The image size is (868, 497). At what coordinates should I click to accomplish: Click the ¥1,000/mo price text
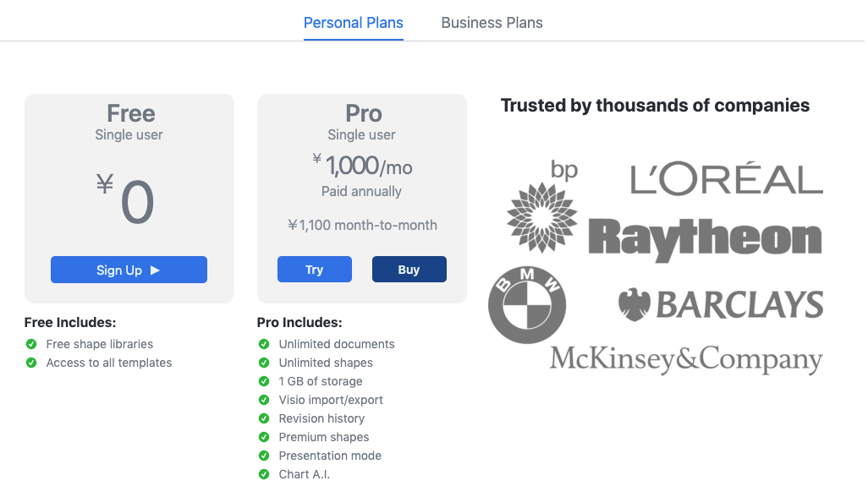pos(362,166)
